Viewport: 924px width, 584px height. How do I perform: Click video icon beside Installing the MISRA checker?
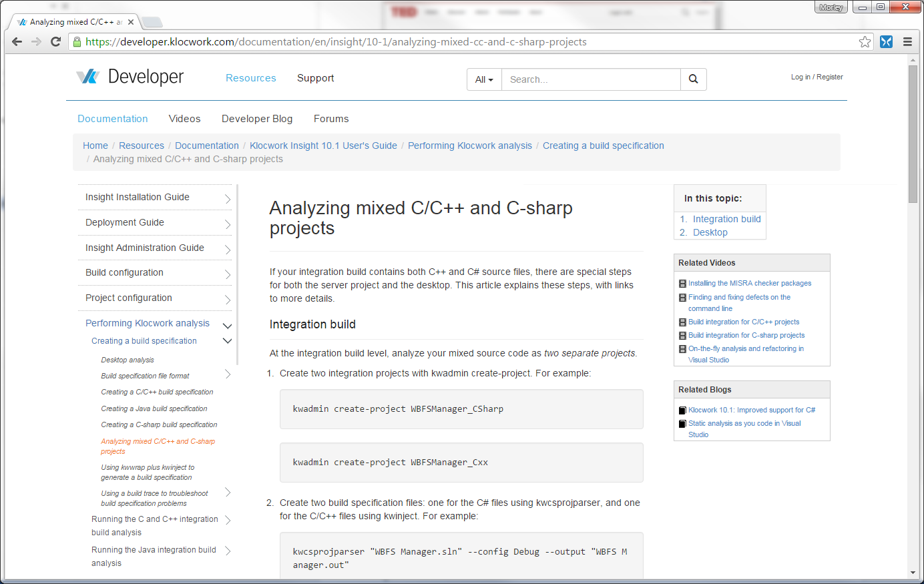pos(682,284)
